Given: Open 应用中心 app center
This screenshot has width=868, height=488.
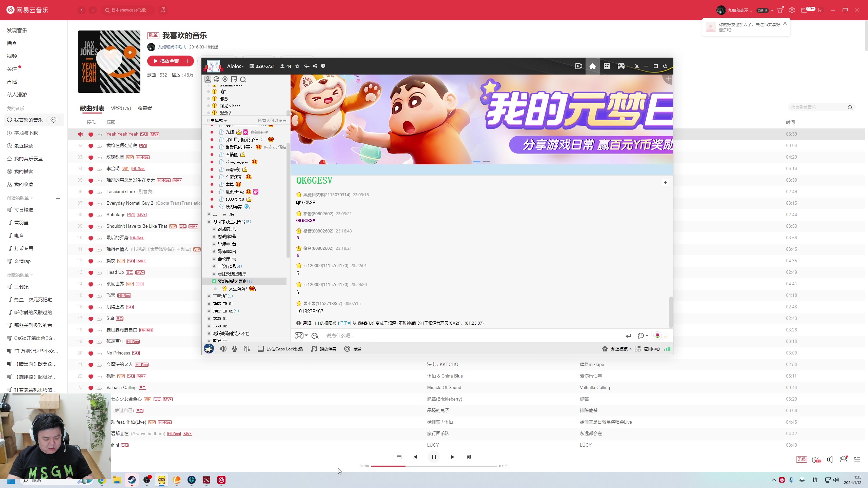Looking at the screenshot, I should pos(648,349).
